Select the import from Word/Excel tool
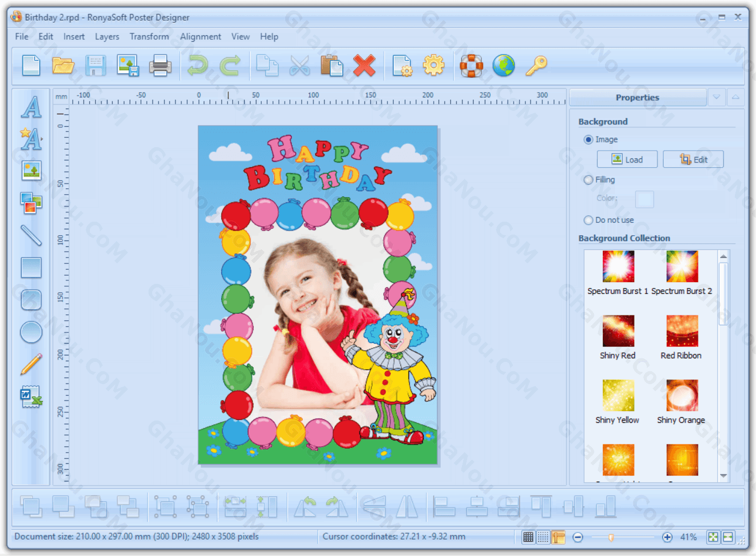Screen dimensions: 756x556 (31, 396)
